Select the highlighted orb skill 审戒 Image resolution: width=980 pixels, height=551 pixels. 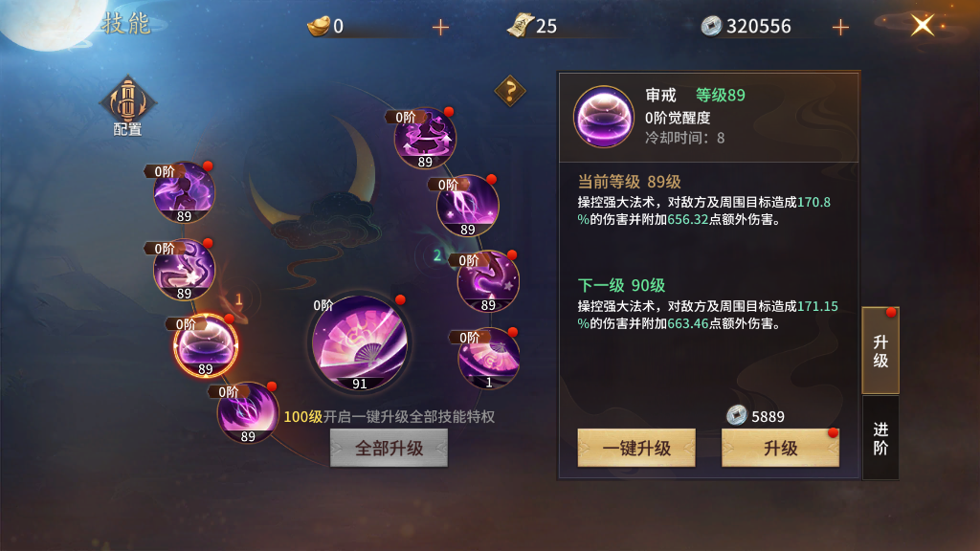[206, 345]
